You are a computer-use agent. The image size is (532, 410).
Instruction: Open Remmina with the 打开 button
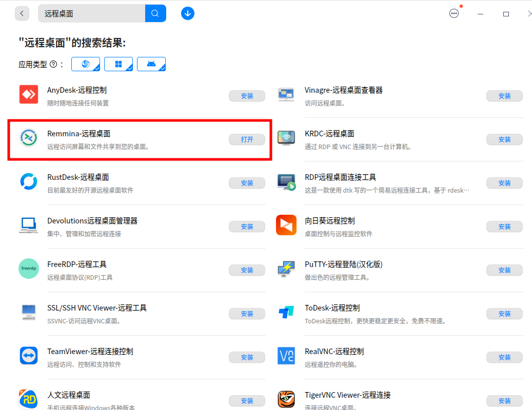click(x=247, y=139)
